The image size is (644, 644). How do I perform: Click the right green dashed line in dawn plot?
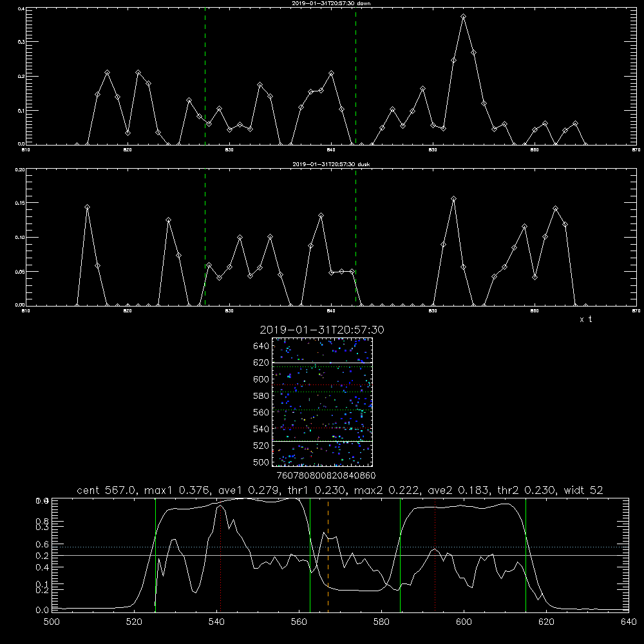click(355, 76)
